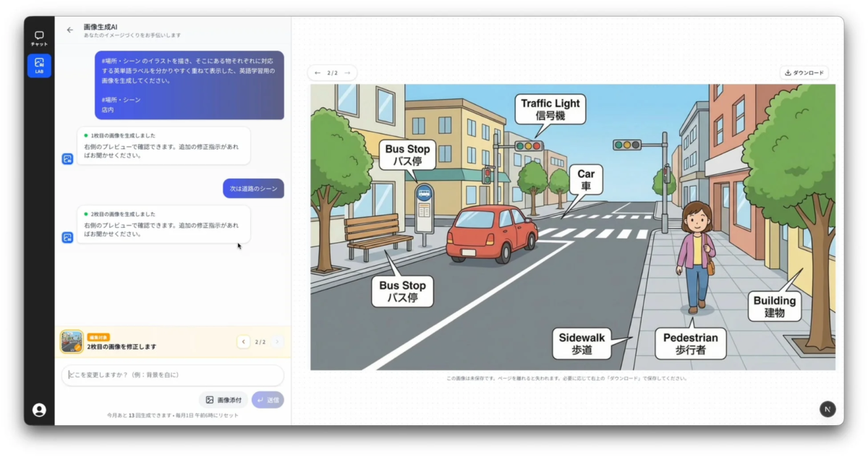Click the AI avatar beside the first response
The height and width of the screenshot is (457, 868).
click(67, 160)
